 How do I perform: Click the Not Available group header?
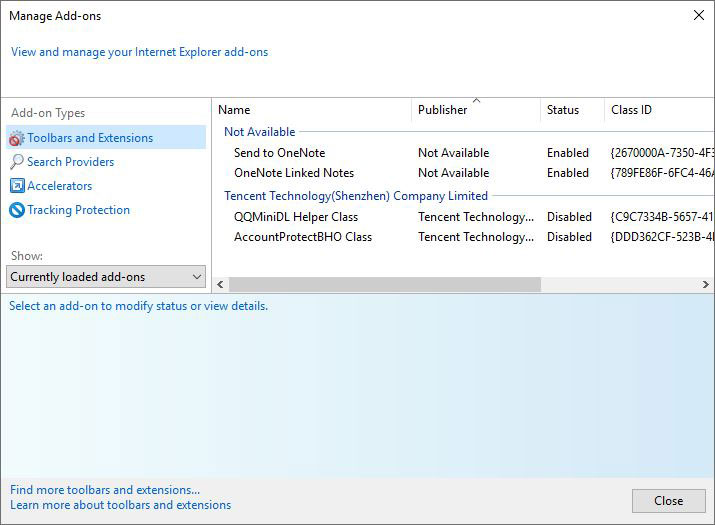[260, 132]
